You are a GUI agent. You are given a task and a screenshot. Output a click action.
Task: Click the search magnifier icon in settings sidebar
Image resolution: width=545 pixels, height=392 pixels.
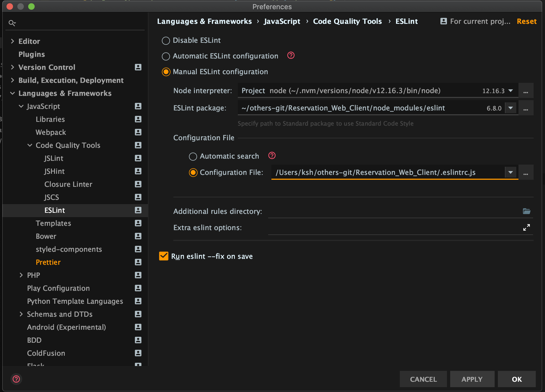tap(12, 23)
